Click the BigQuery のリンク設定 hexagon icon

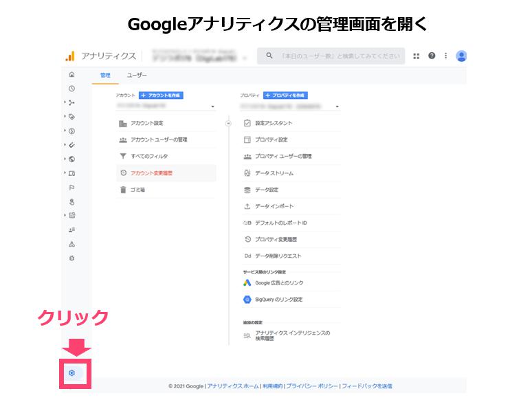coord(247,299)
